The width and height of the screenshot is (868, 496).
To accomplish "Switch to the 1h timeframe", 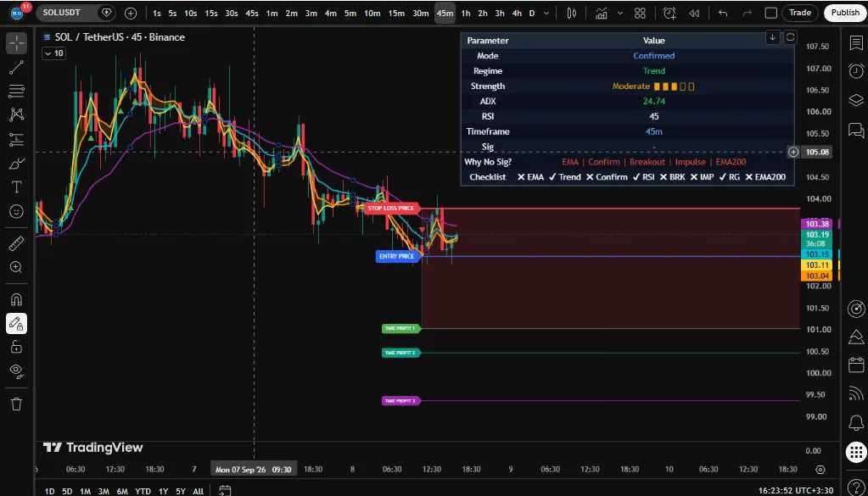I will click(466, 13).
